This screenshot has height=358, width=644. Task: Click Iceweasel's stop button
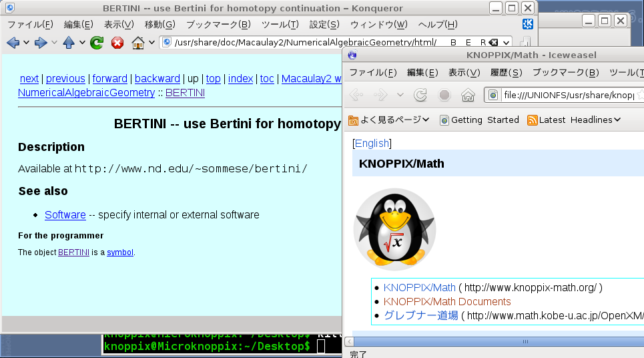click(x=444, y=95)
